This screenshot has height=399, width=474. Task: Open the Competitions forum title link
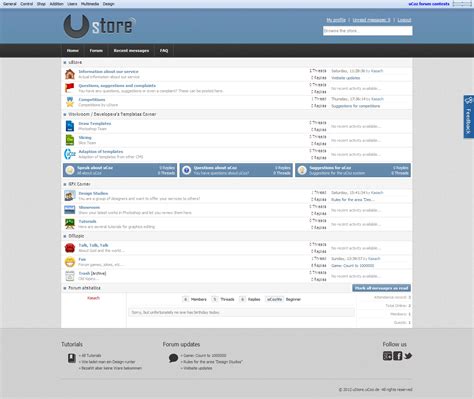coord(92,100)
